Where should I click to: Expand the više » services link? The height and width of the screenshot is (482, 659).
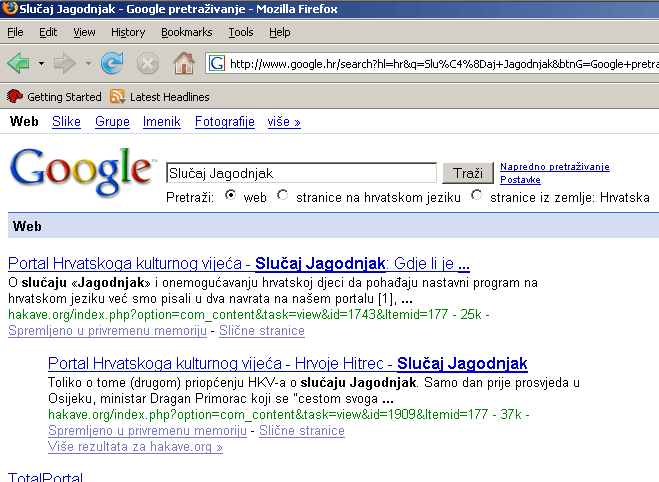coord(284,121)
